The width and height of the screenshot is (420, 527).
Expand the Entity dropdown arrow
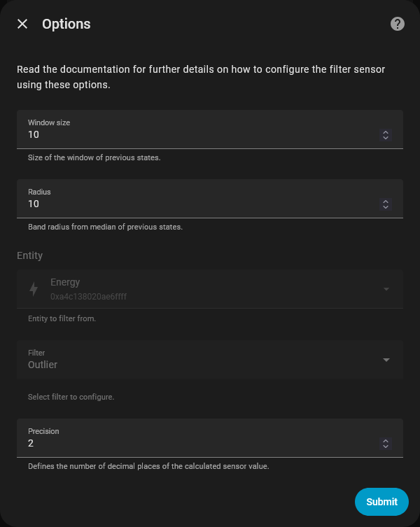tap(386, 289)
